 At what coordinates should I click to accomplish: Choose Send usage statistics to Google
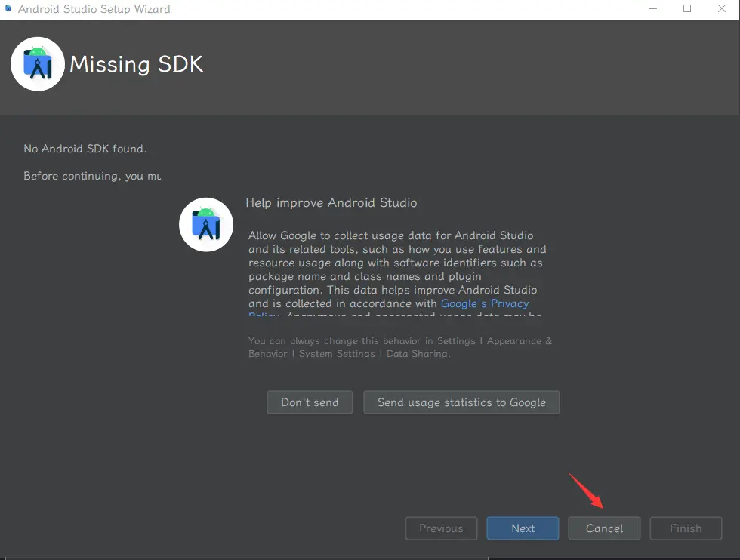point(461,402)
